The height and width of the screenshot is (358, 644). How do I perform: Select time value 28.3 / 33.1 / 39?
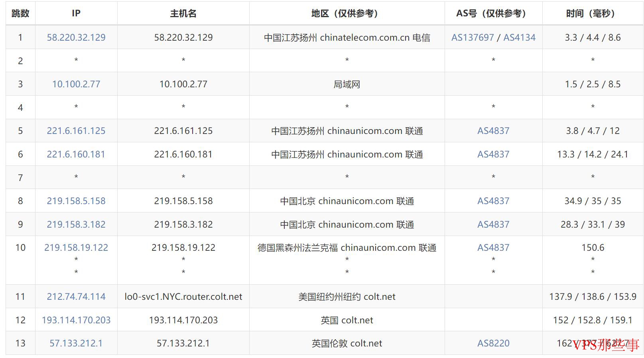593,224
